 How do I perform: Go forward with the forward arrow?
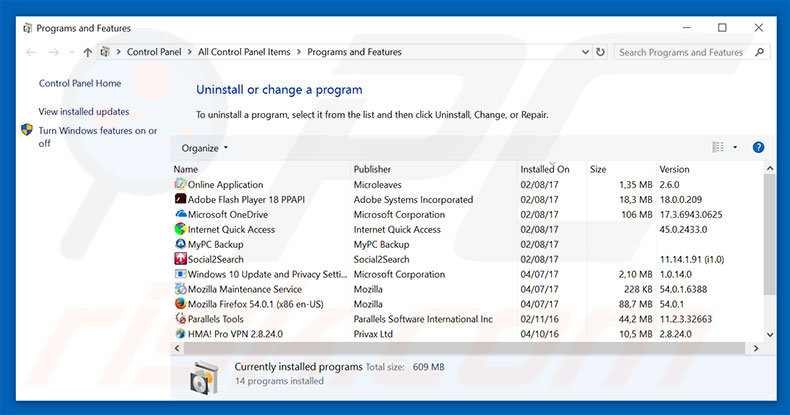[54, 52]
